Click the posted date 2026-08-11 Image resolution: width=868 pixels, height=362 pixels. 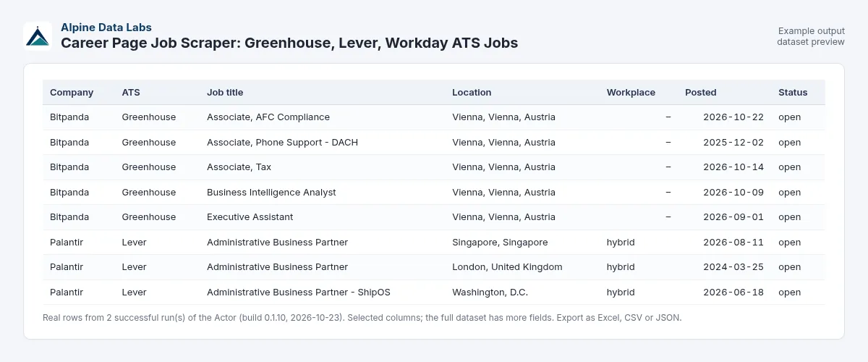click(x=733, y=243)
